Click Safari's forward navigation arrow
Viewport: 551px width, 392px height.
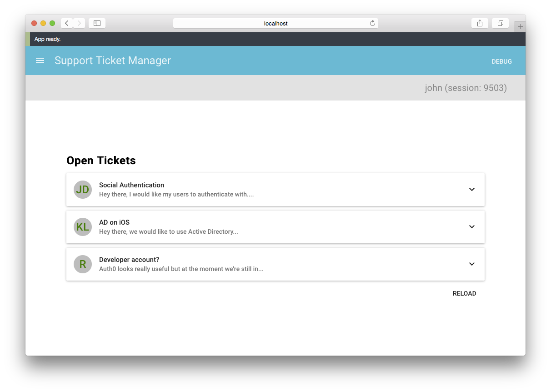[x=79, y=23]
